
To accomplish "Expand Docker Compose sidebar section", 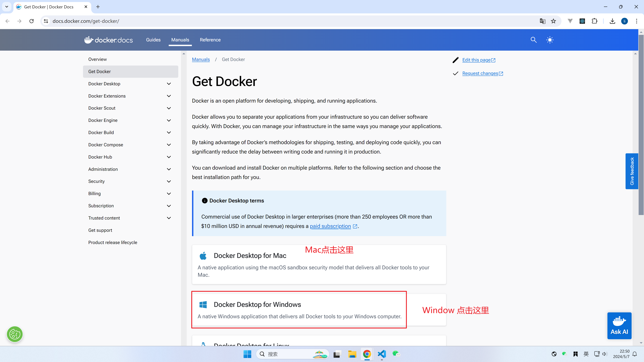I will tap(169, 145).
